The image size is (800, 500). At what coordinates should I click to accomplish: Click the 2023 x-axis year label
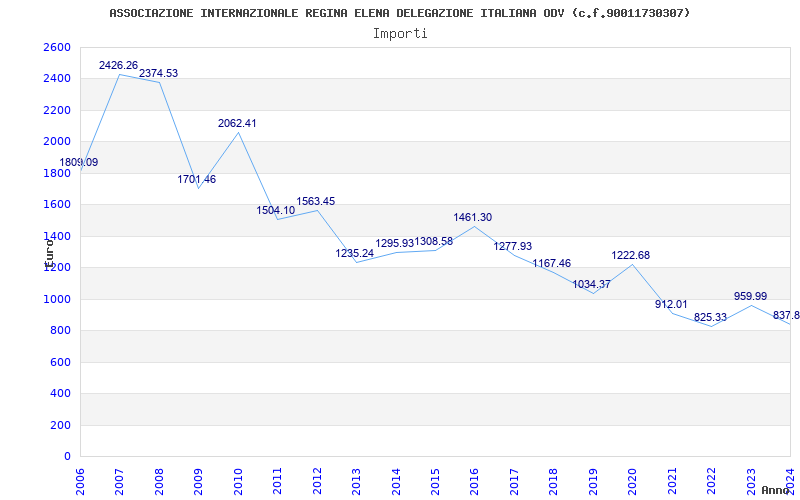(x=751, y=482)
